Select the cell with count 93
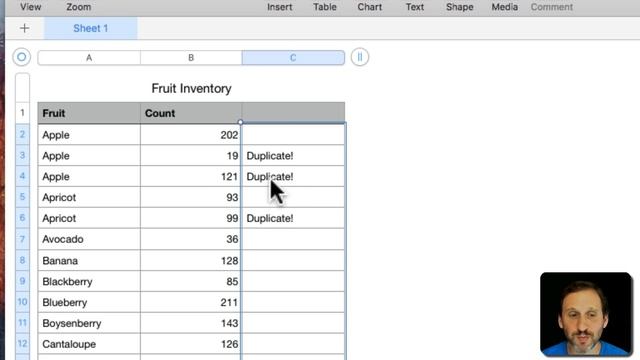This screenshot has height=360, width=640. click(191, 197)
